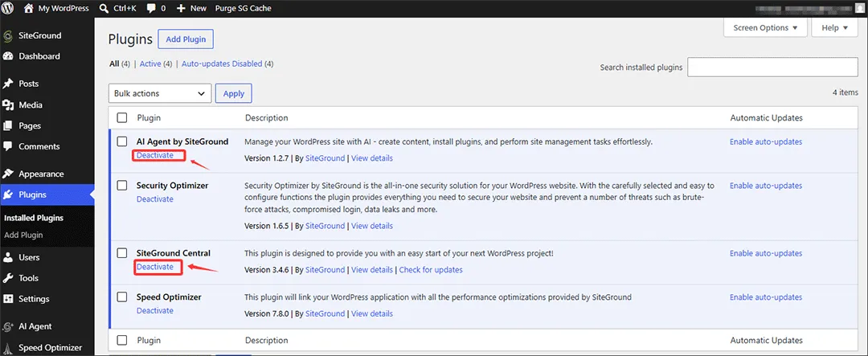This screenshot has height=356, width=868.
Task: Enable auto-updates for Speed Optimizer
Action: coord(766,297)
